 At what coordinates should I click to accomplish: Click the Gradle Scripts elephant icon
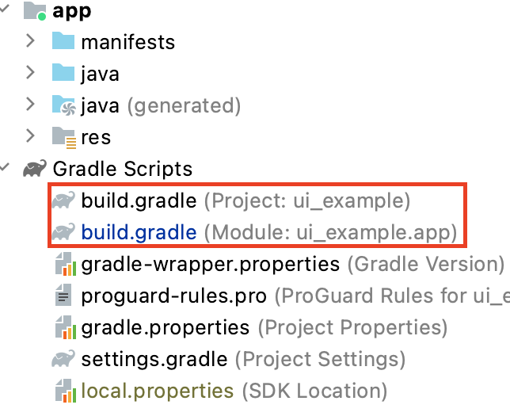click(x=35, y=169)
